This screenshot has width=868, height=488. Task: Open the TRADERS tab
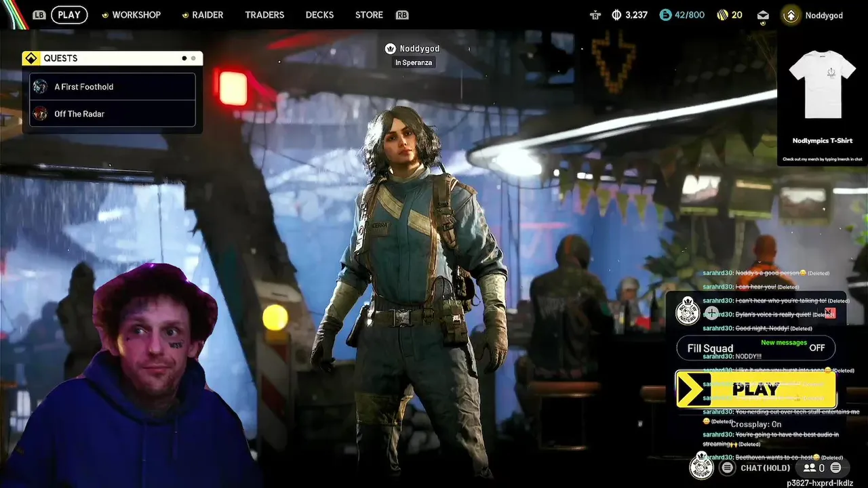(264, 15)
